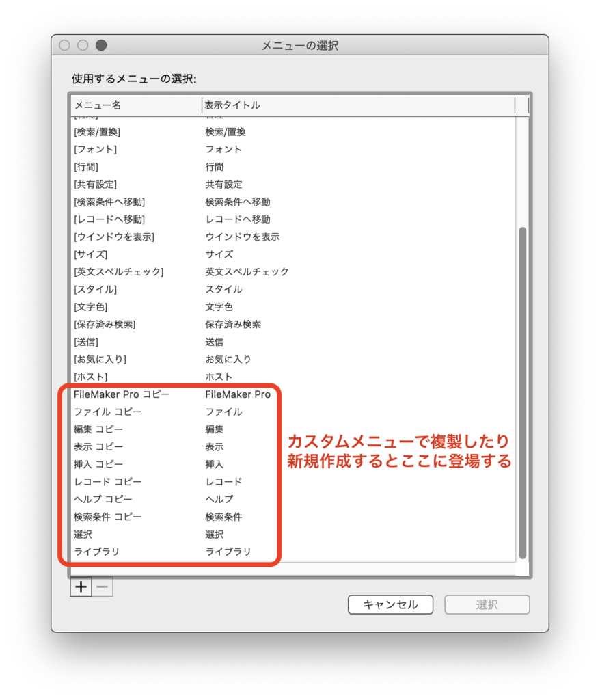Select the [検索条件へ移動] row
The width and height of the screenshot is (600, 700).
coord(293,202)
